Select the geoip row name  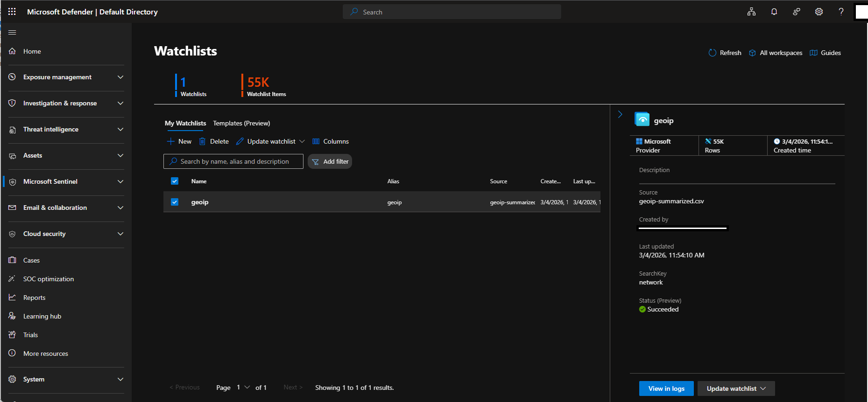200,202
